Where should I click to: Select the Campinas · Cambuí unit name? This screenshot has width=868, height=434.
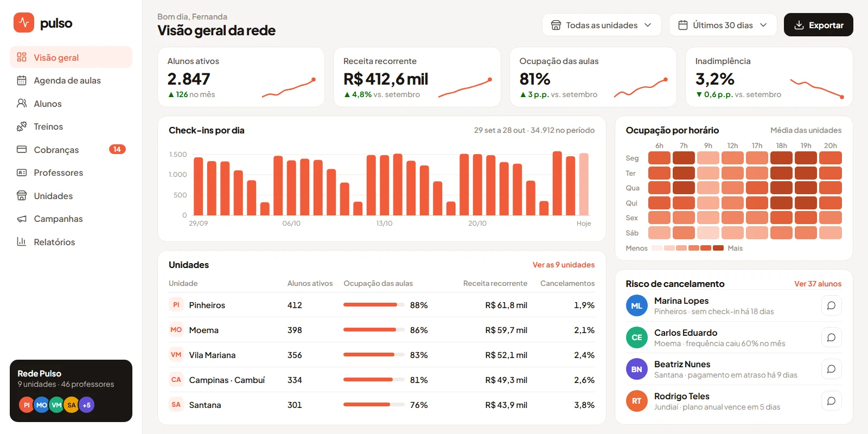click(x=227, y=380)
